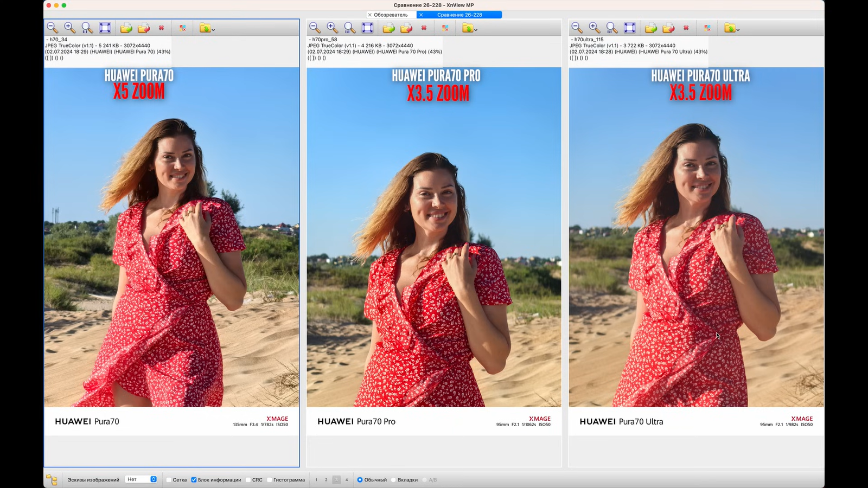Click colored squares icon in middle pane toolbar
The height and width of the screenshot is (488, 868).
click(x=445, y=28)
